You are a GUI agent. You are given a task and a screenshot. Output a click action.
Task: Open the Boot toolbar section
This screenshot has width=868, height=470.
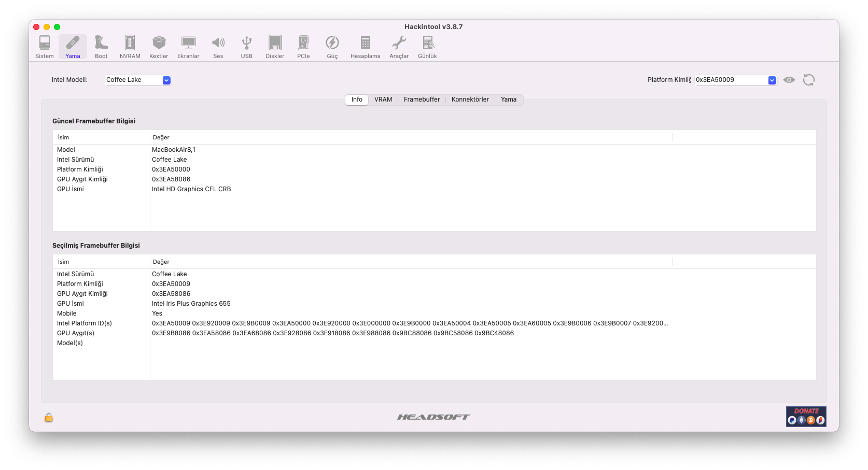click(101, 47)
